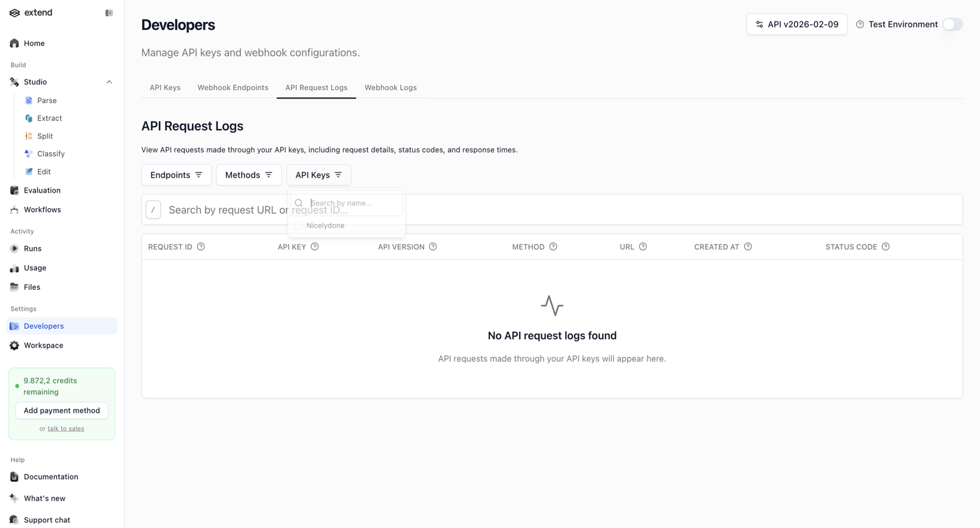Open Workflows in the sidebar
This screenshot has height=528, width=980.
click(62, 210)
